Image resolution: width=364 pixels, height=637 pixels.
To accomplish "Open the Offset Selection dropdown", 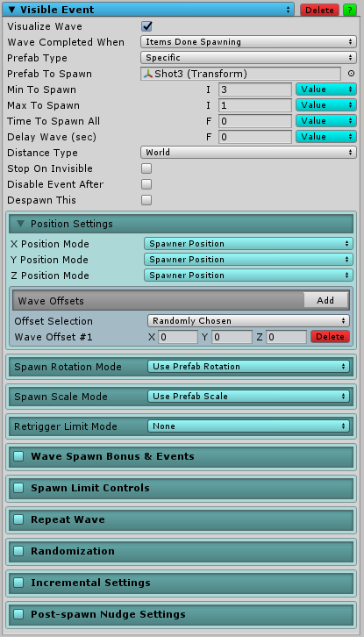I will pyautogui.click(x=248, y=321).
